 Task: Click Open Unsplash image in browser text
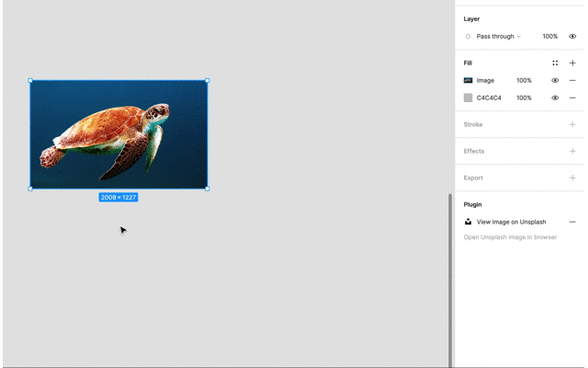(510, 237)
